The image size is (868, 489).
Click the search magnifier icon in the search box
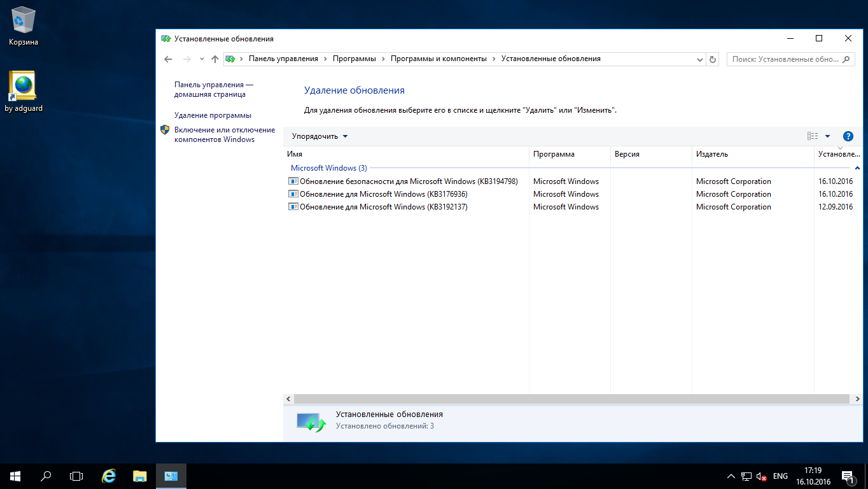pos(847,59)
